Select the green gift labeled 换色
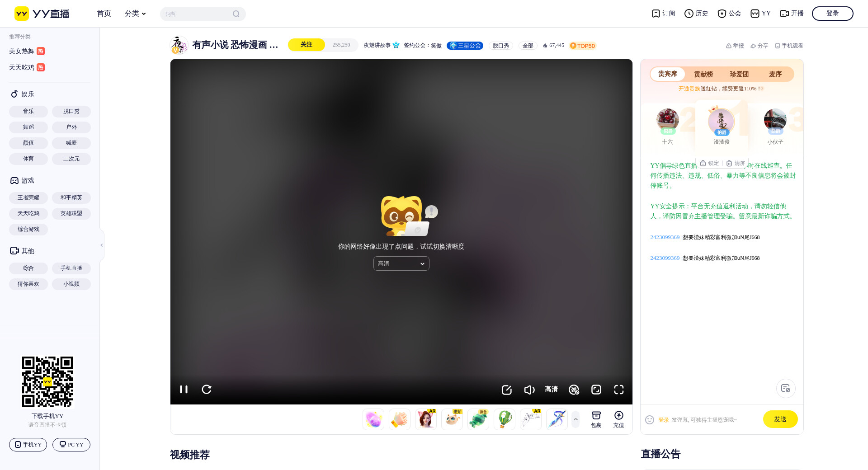 478,419
